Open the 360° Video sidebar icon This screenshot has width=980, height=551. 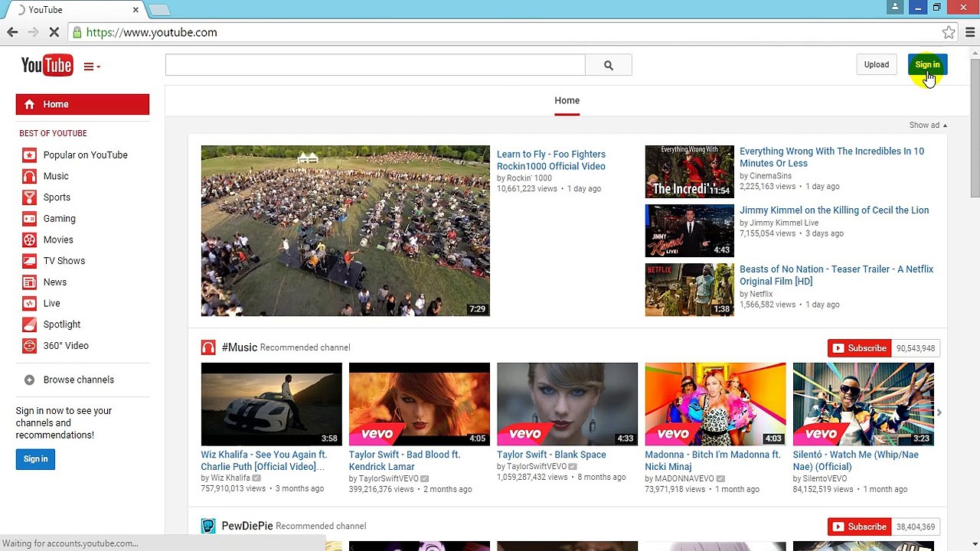[29, 346]
